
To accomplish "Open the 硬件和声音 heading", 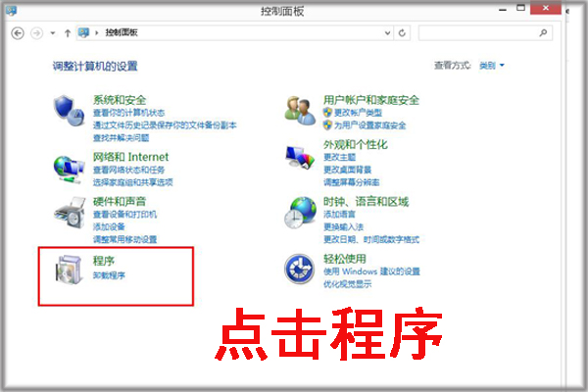I will (x=120, y=202).
